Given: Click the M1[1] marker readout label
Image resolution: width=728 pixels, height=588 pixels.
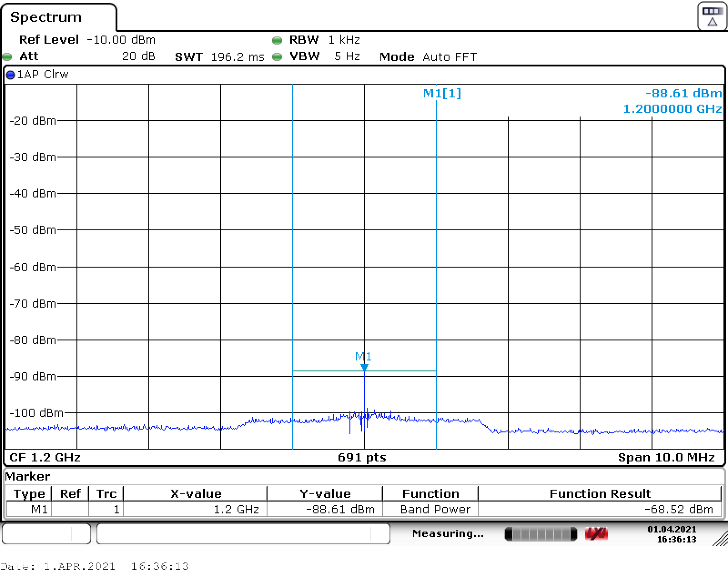Looking at the screenshot, I should pyautogui.click(x=442, y=93).
